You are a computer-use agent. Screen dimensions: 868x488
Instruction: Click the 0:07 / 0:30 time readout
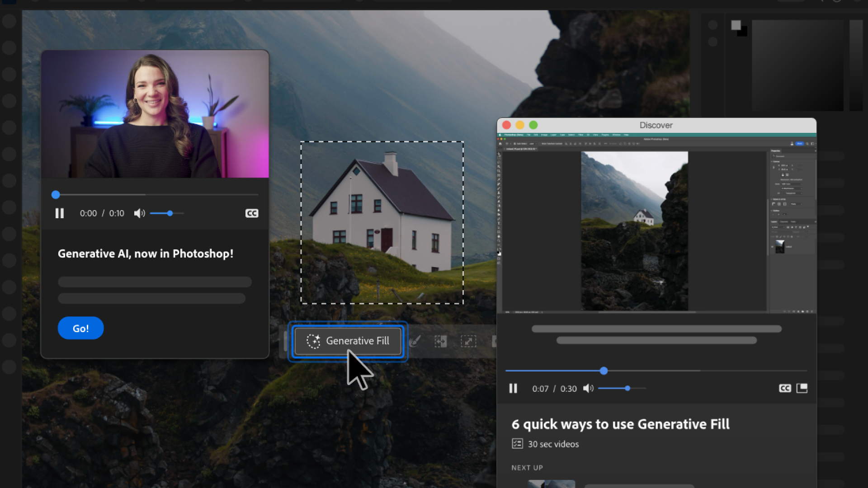[x=554, y=389]
